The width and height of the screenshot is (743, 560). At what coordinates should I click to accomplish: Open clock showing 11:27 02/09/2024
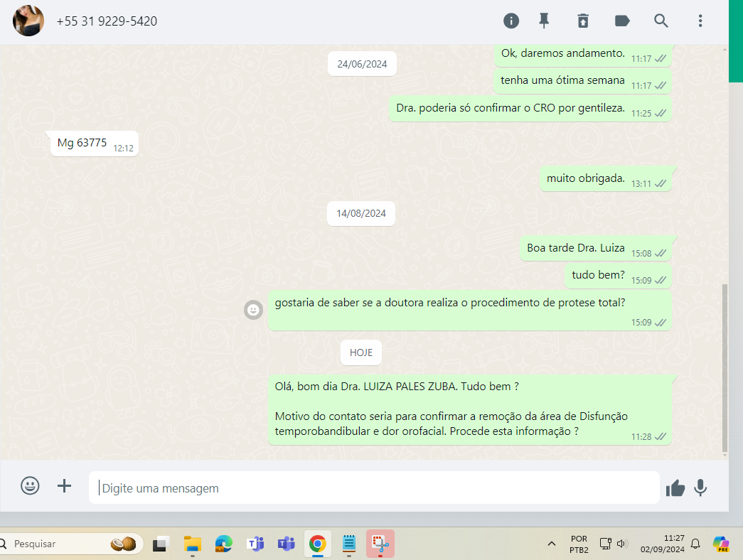click(x=663, y=544)
